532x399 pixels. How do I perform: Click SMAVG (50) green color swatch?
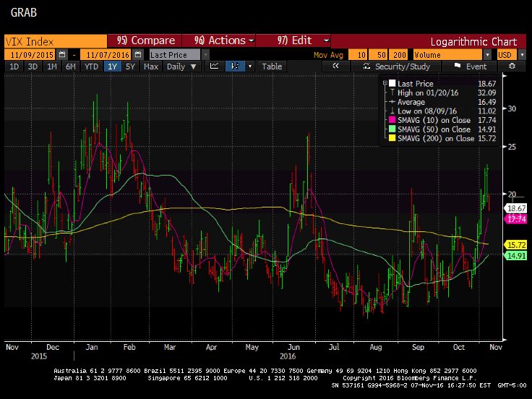[392, 129]
